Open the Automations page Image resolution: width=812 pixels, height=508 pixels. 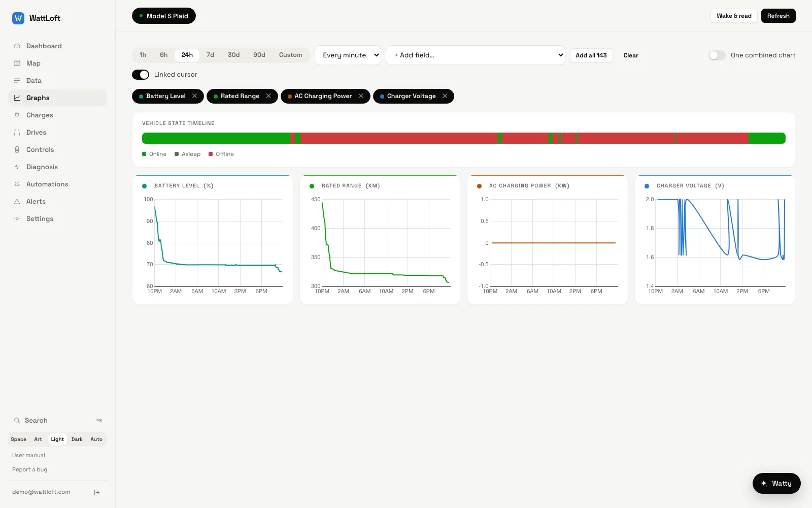pyautogui.click(x=57, y=184)
